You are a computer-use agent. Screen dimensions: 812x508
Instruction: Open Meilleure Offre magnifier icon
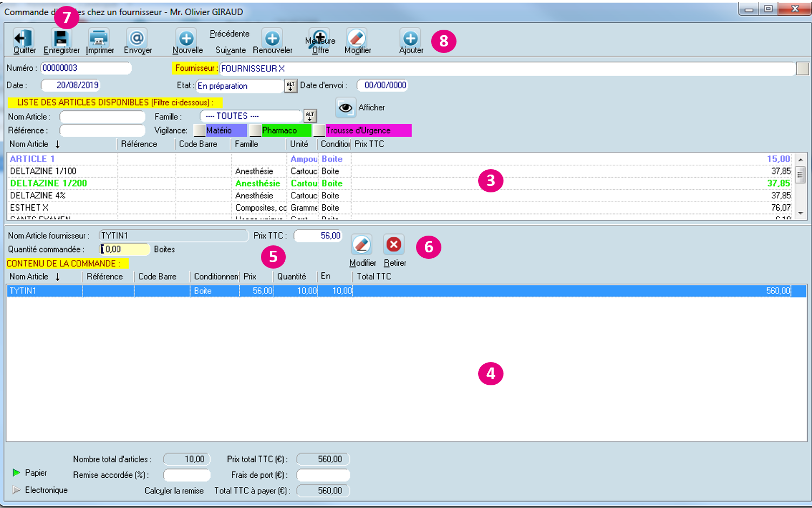click(x=319, y=38)
